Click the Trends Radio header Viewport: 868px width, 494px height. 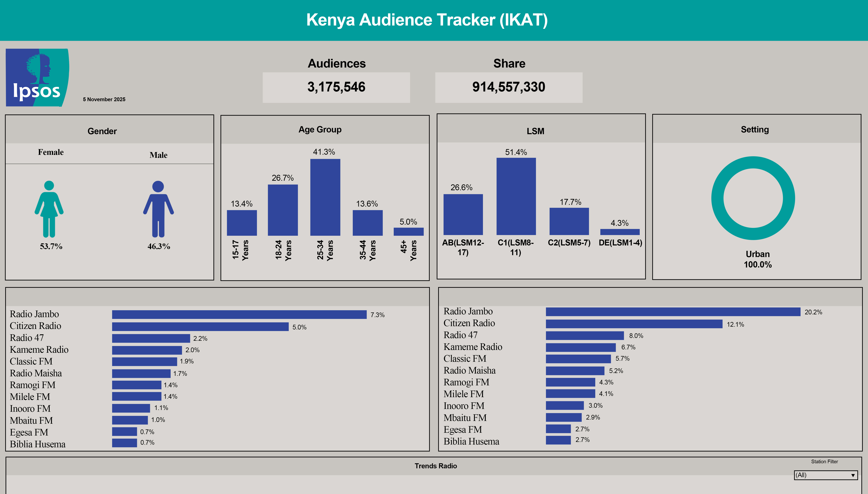click(435, 466)
